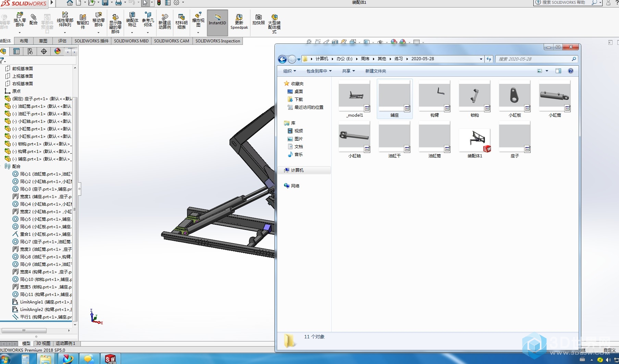Toggle Large Assembly Mode (大型装配体模式)

(274, 24)
